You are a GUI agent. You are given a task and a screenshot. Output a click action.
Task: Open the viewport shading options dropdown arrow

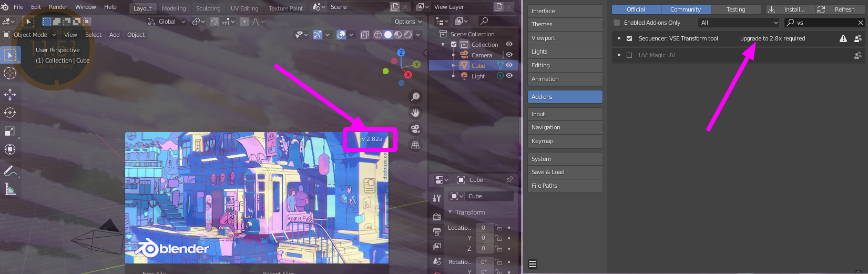418,35
